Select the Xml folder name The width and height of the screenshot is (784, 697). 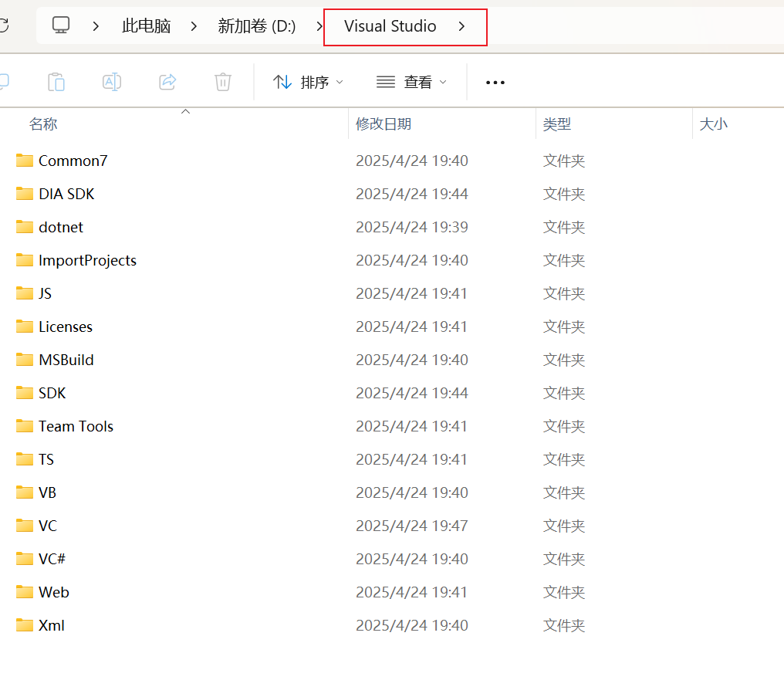(x=52, y=625)
